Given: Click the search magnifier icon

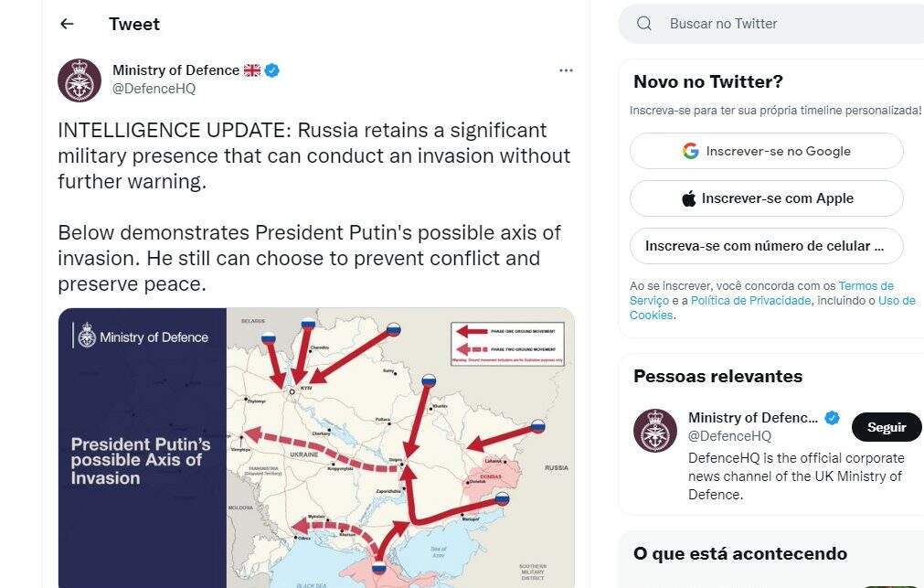Looking at the screenshot, I should pyautogui.click(x=644, y=24).
